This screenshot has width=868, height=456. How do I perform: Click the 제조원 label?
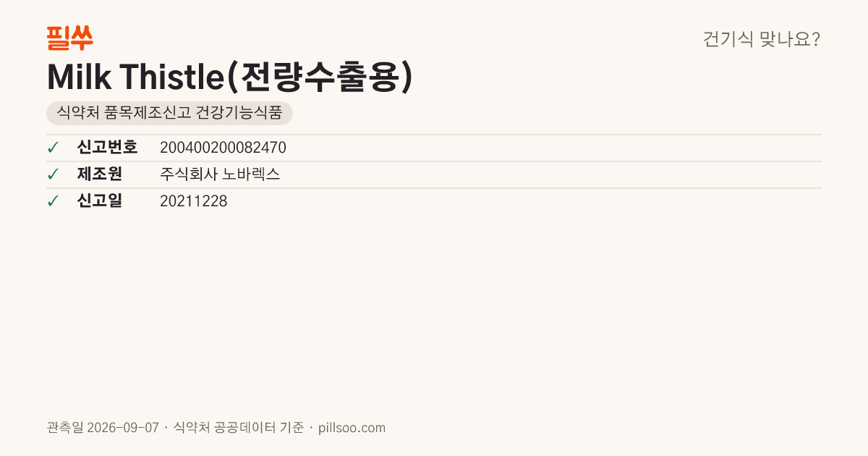click(x=99, y=174)
